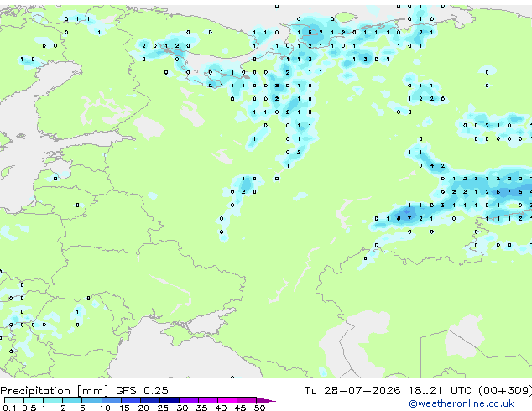Click the navy legend swatch between 25 and 30
The height and width of the screenshot is (411, 532).
[170, 400]
